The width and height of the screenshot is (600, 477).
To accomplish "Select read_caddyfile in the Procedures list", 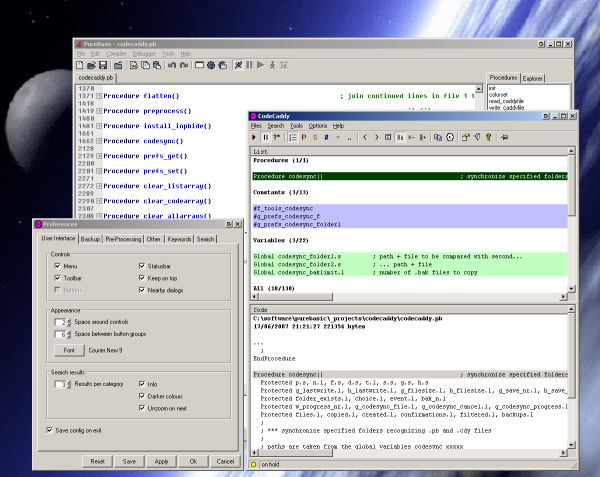I will tap(509, 102).
